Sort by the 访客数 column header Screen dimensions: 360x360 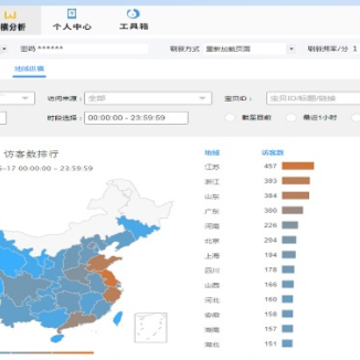[x=272, y=153]
